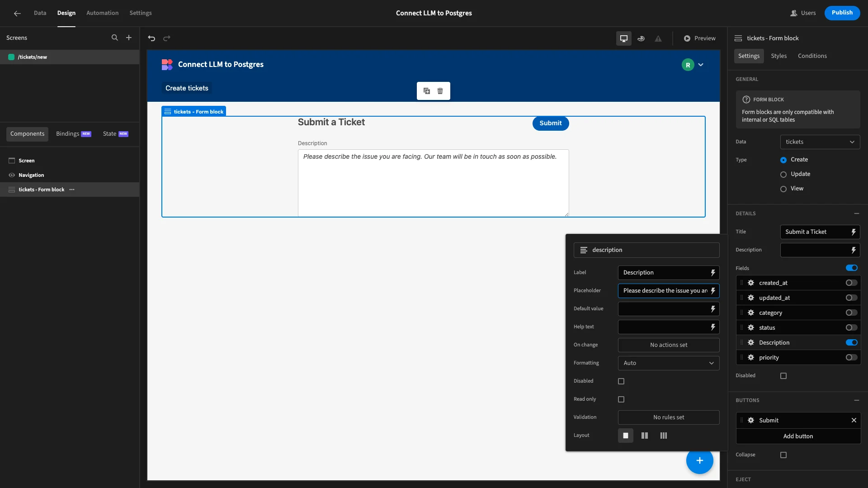Image resolution: width=868 pixels, height=488 pixels.
Task: Open the FORM BLOCK help question icon
Action: point(746,99)
